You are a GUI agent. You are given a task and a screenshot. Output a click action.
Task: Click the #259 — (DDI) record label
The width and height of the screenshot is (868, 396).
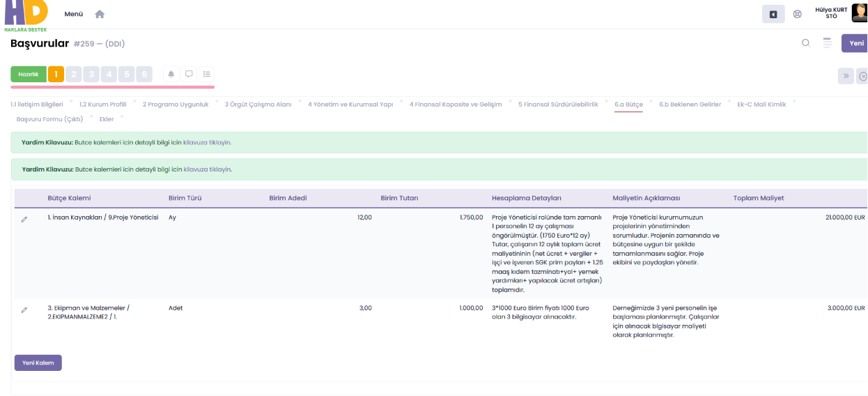tap(99, 44)
